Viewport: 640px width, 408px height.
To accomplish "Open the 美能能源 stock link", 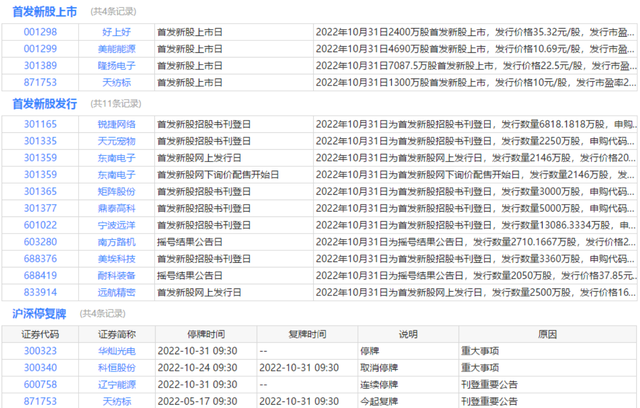I will pyautogui.click(x=116, y=49).
